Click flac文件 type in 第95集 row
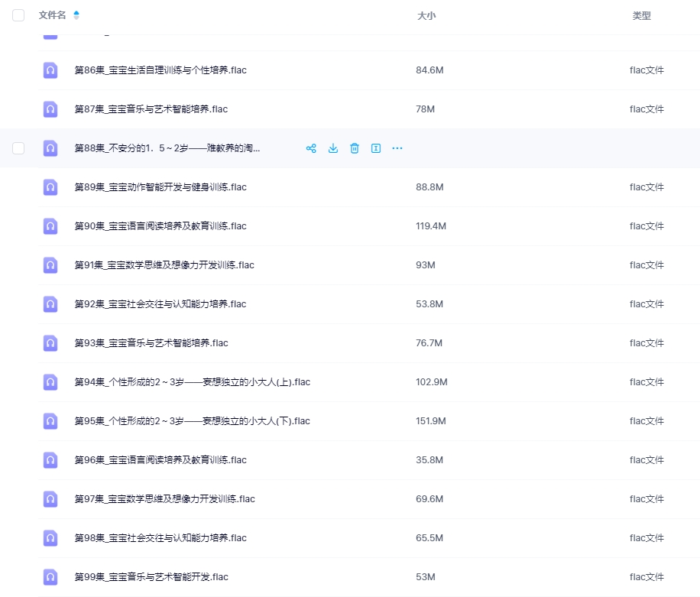 click(647, 420)
